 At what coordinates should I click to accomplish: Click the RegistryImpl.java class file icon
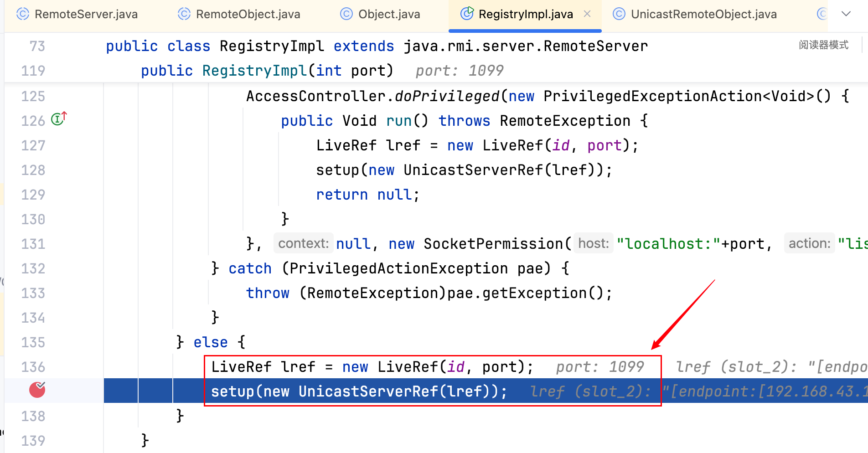467,14
